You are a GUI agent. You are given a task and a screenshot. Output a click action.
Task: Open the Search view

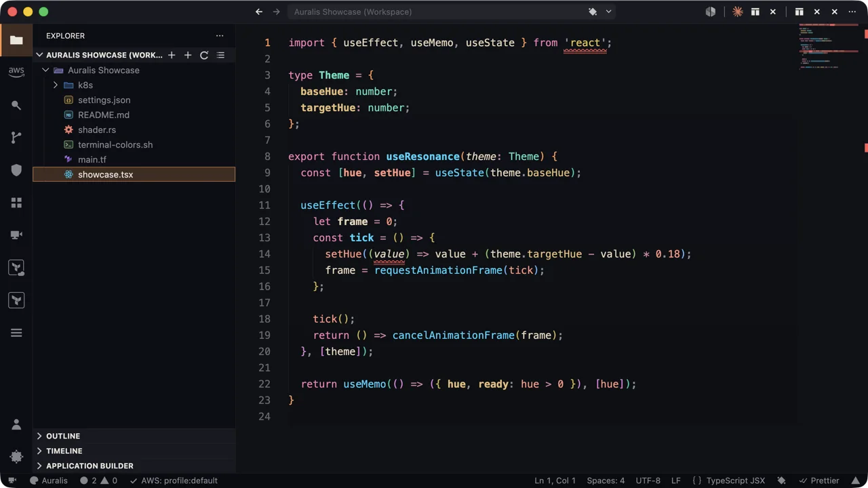coord(16,105)
